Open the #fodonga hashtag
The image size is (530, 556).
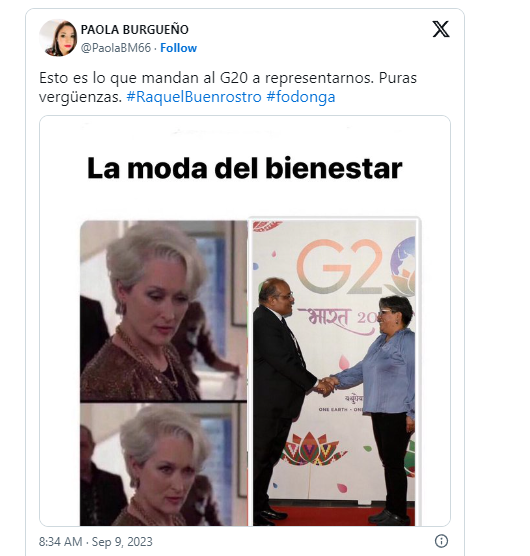[301, 97]
